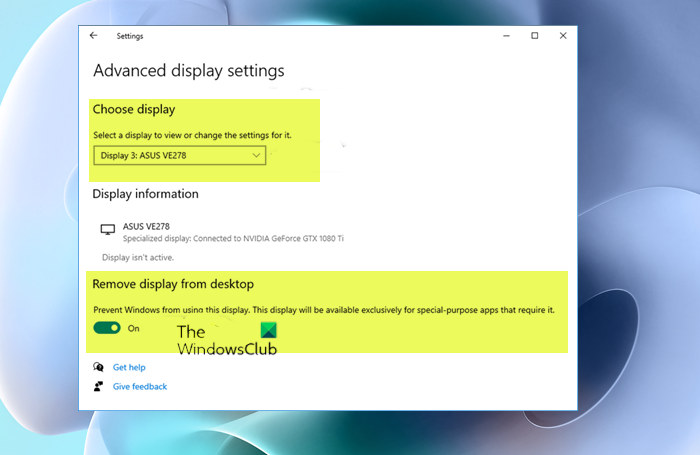The image size is (700, 455).
Task: Turn off Remove display from desktop toggle
Action: [x=107, y=328]
